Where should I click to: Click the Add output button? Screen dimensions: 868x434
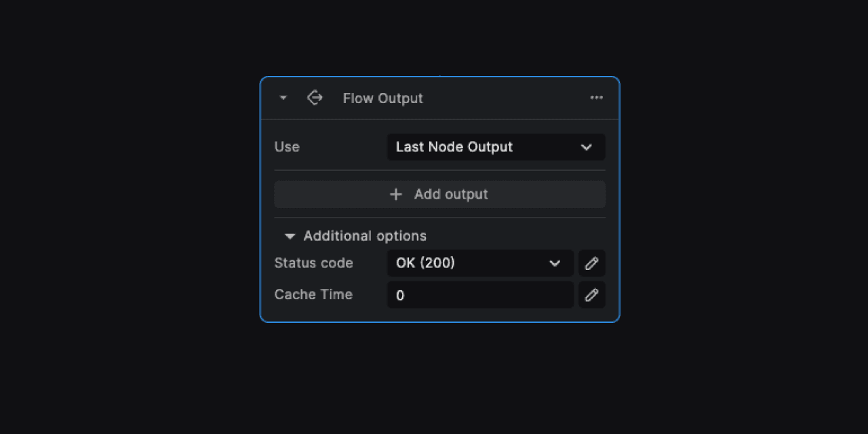pos(439,195)
